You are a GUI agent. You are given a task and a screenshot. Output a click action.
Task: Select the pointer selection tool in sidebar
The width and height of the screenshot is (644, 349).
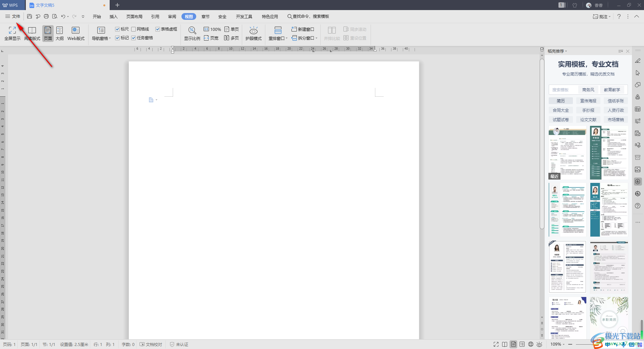point(638,73)
